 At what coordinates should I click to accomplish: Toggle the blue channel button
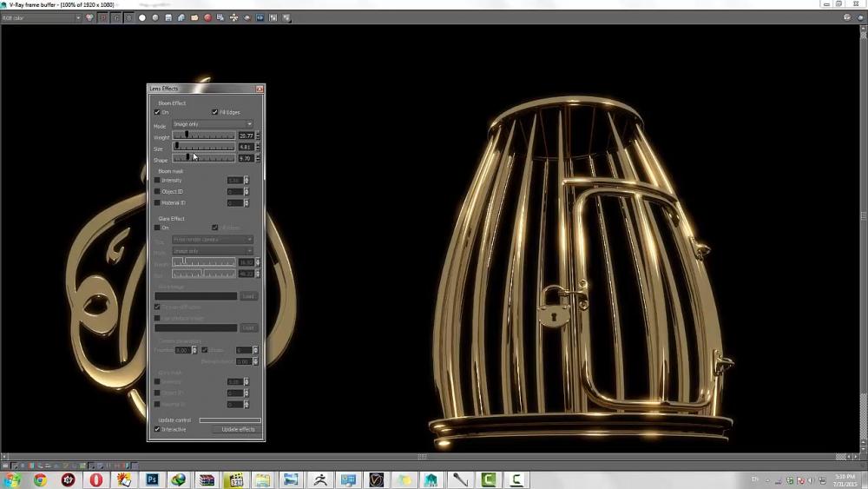coord(129,17)
